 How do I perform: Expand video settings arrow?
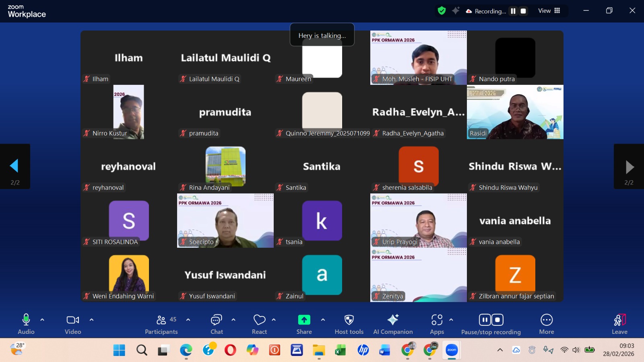click(91, 320)
